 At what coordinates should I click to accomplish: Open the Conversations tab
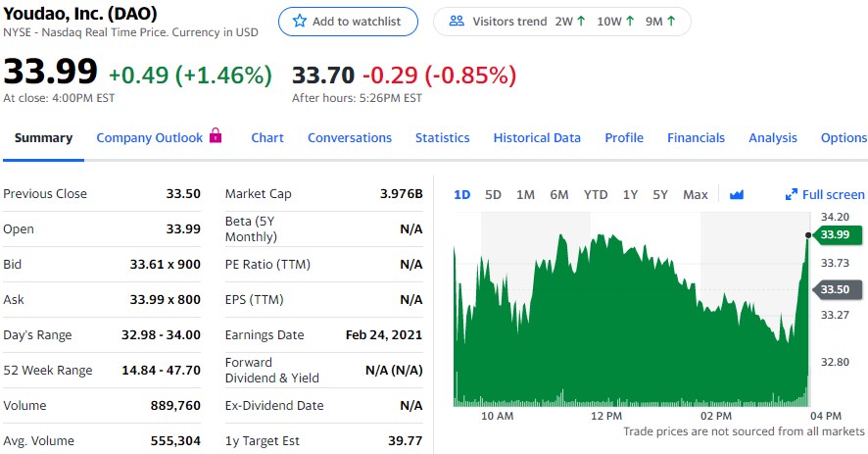[x=350, y=138]
